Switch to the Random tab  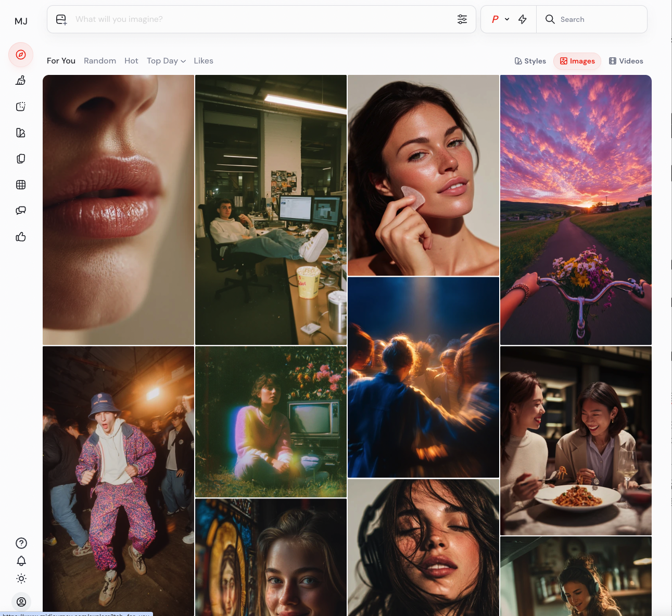click(100, 61)
